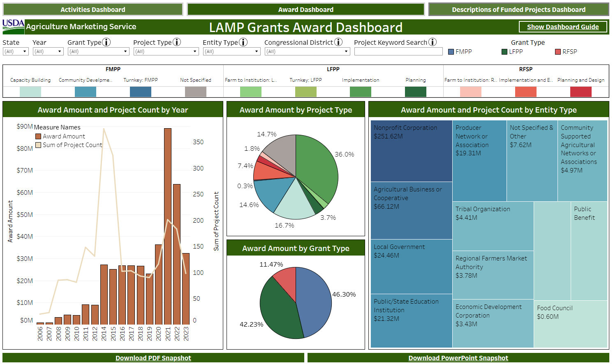
Task: Switch to the Award Dashboard tab
Action: click(306, 9)
